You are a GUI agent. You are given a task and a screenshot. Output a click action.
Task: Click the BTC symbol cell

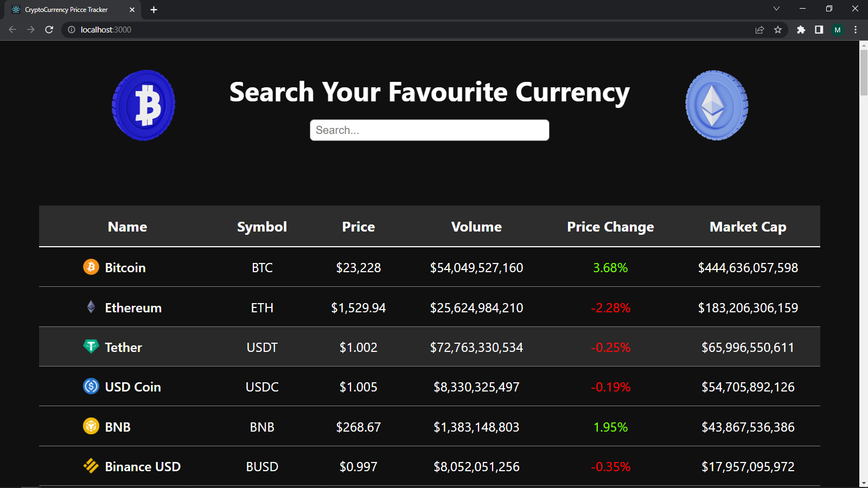coord(262,268)
